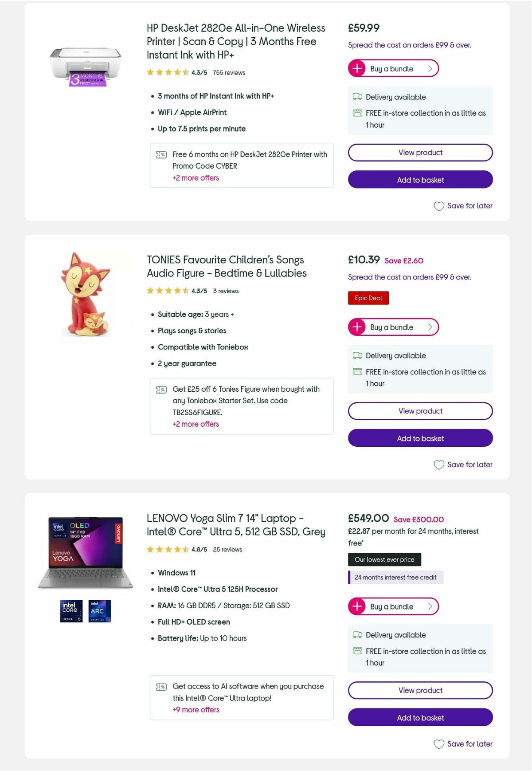Click the voucher icon next to the CYBER promo offer
Viewport: 532px width, 771px height.
tap(161, 154)
